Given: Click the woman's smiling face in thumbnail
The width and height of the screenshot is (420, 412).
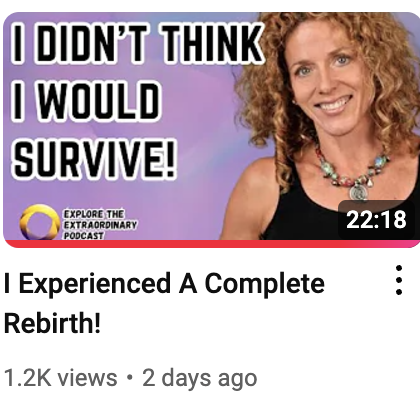Looking at the screenshot, I should point(328,77).
